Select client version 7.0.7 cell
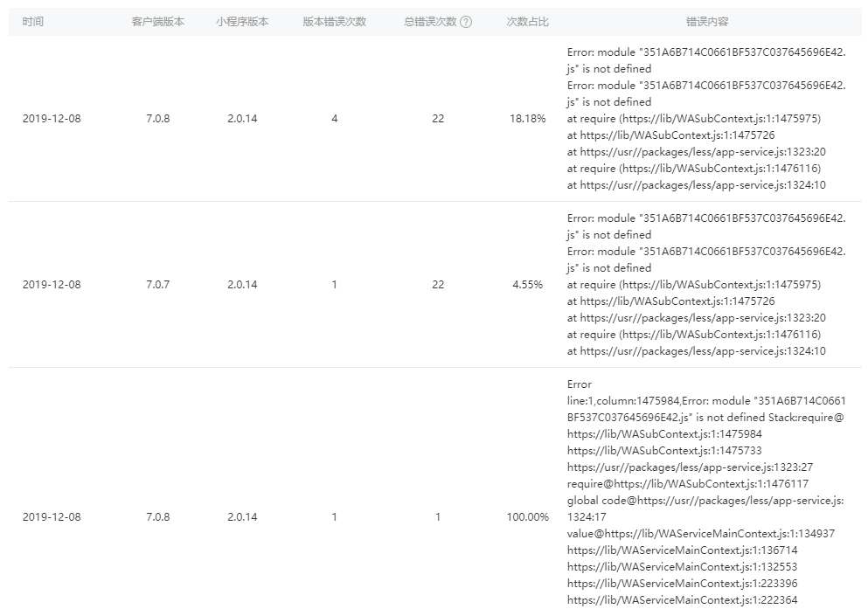This screenshot has height=609, width=868. tap(157, 284)
